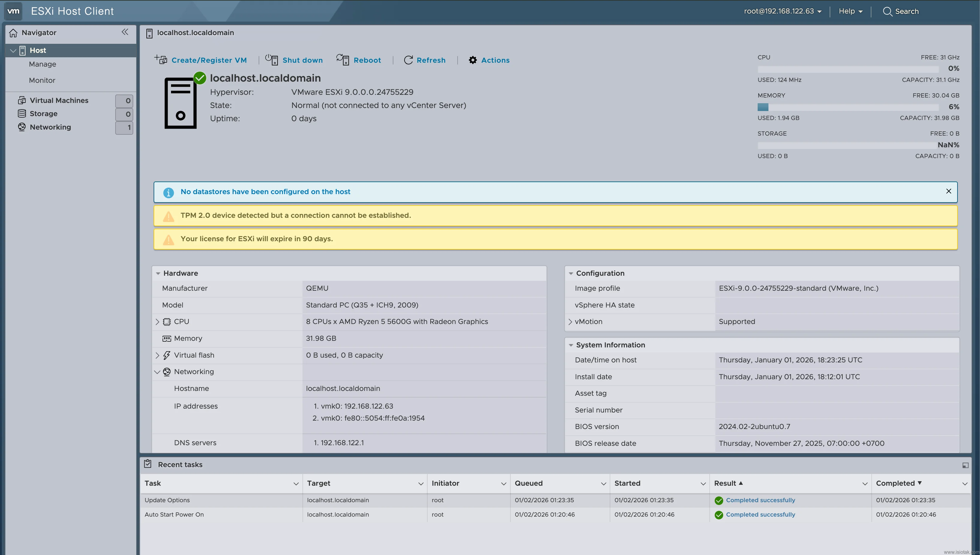The width and height of the screenshot is (980, 555).
Task: Minimize the Recent tasks panel
Action: tap(965, 465)
